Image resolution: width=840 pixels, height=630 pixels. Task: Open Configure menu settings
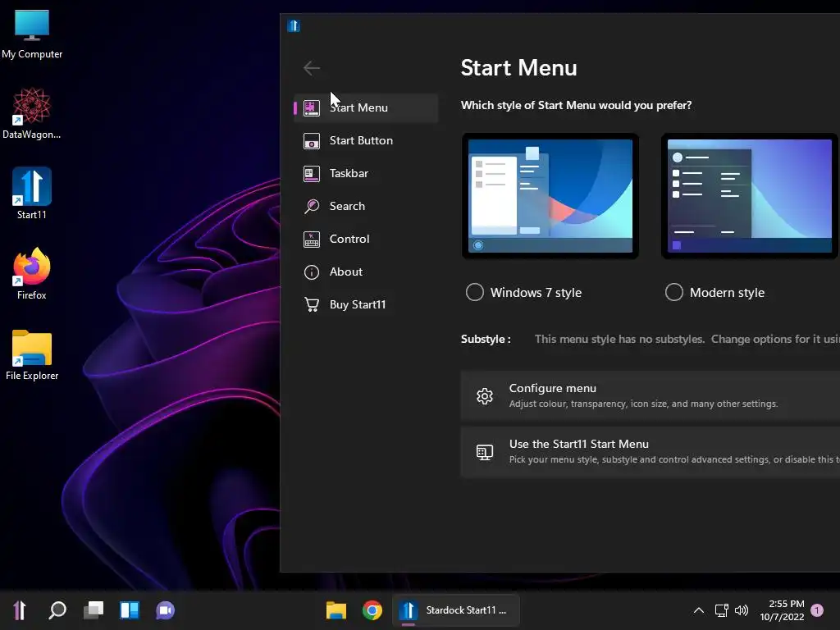tap(651, 395)
